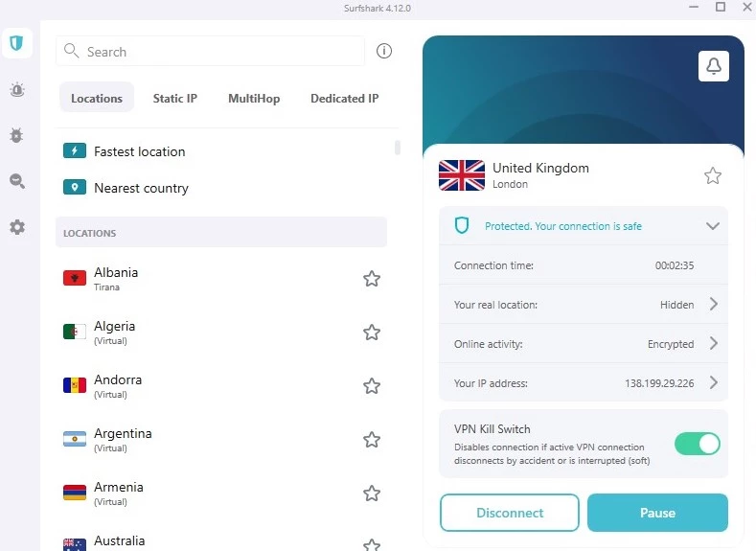Select the Fastest location lightning icon
756x551 pixels.
pos(74,151)
